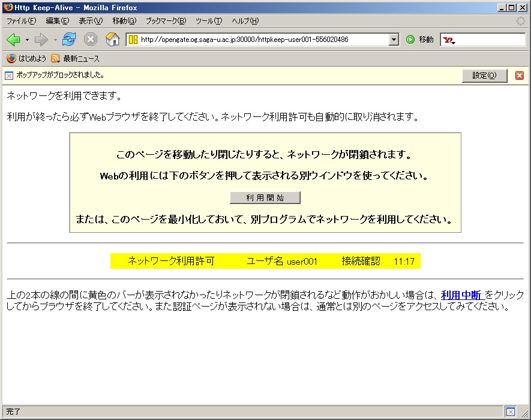This screenshot has width=531, height=420.
Task: Expand the Forward button history dropdown
Action: (55, 40)
